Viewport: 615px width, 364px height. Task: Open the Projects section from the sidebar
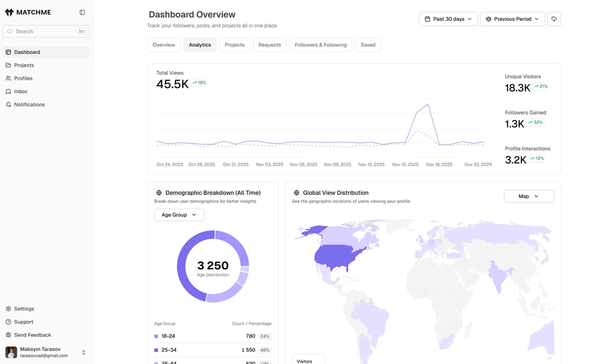pyautogui.click(x=24, y=65)
